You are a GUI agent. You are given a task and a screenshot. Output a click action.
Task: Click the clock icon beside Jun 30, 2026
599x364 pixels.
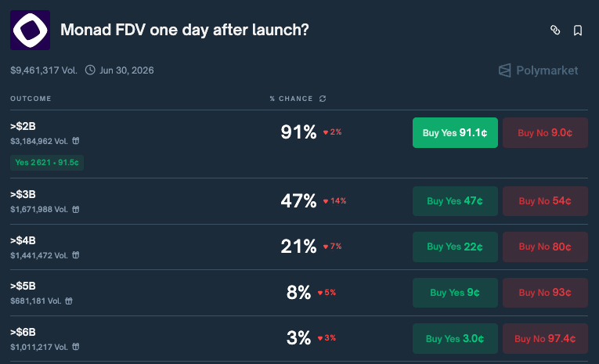pyautogui.click(x=90, y=70)
